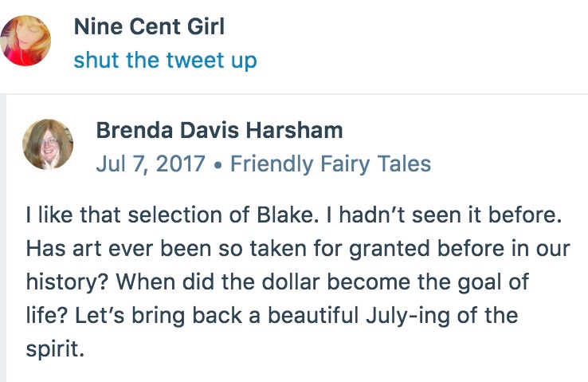Open Brenda Davis Harsham's profile picture
The height and width of the screenshot is (382, 588).
tap(48, 144)
